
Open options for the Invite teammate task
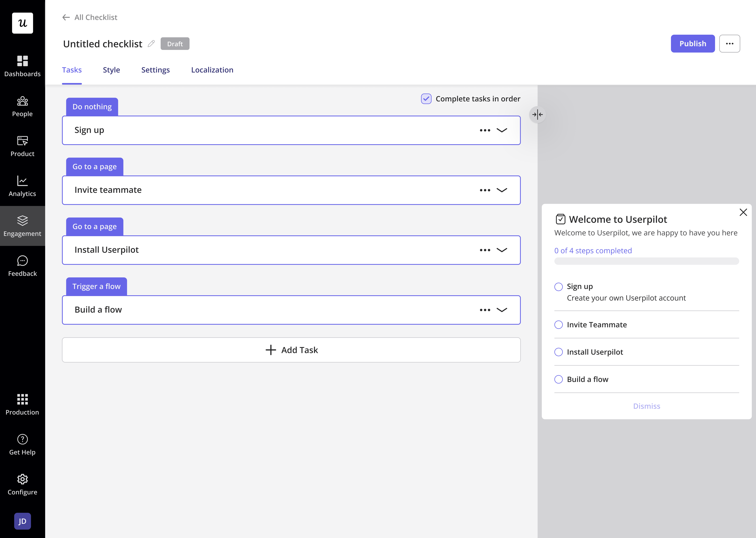click(485, 190)
